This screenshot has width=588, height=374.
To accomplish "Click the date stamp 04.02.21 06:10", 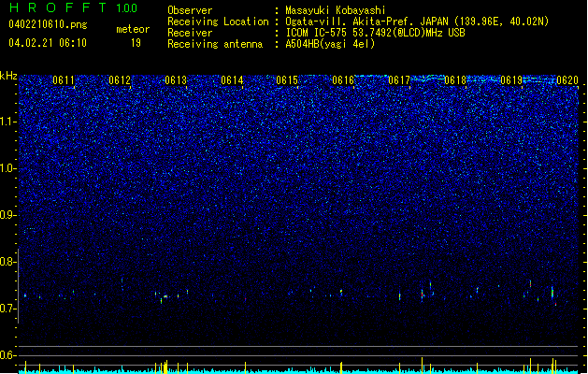I will (x=48, y=43).
